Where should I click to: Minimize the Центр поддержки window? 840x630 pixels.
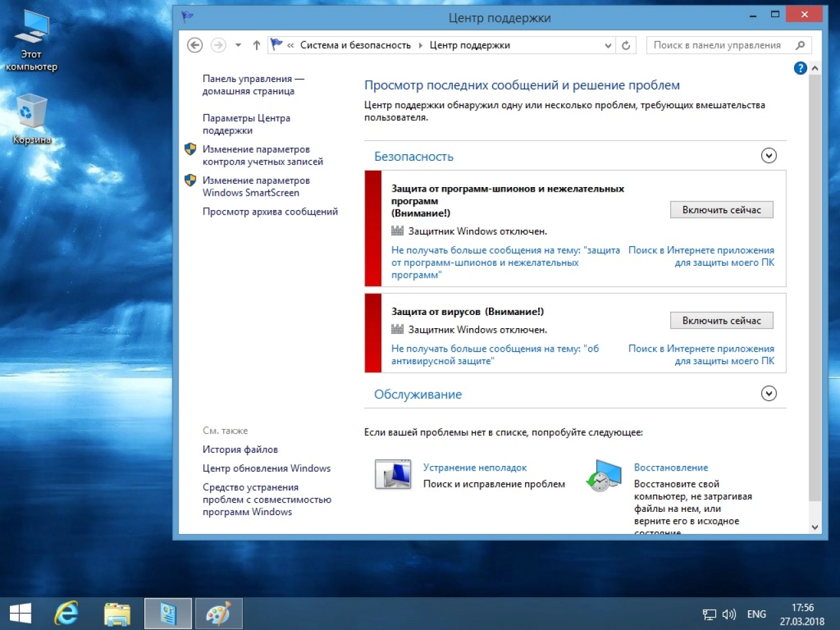753,14
